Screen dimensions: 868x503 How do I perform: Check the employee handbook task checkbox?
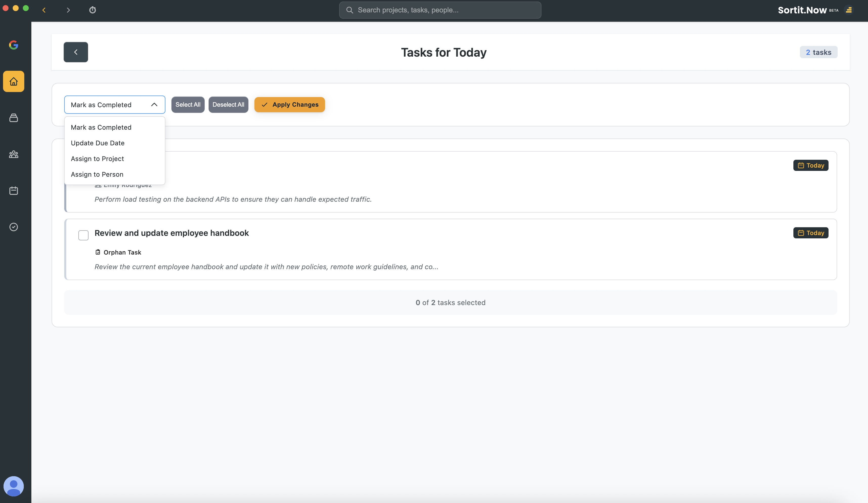click(x=83, y=235)
